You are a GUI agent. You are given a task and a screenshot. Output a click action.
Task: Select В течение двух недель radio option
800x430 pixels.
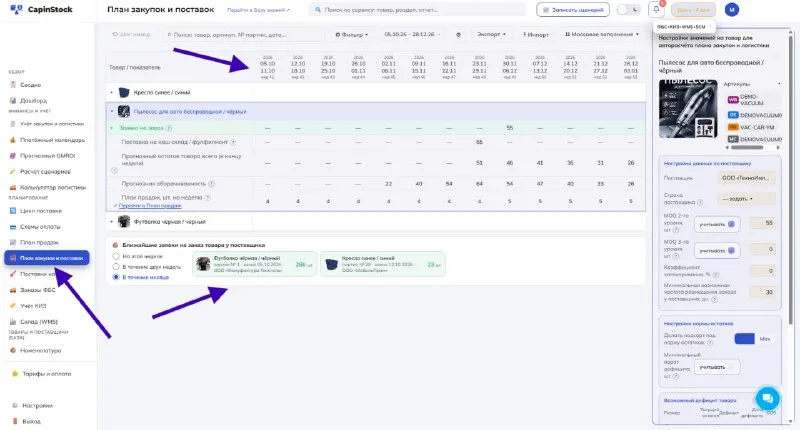pos(116,267)
